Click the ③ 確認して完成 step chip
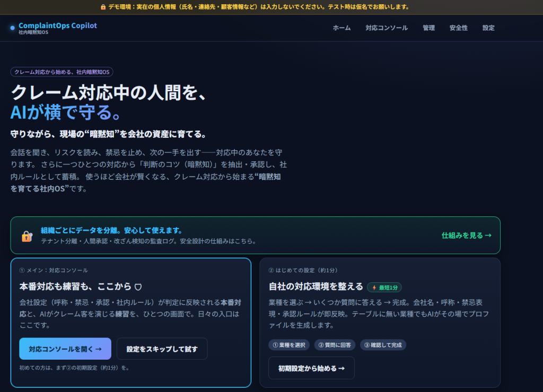Screen dimensions: 543x392 point(383,345)
